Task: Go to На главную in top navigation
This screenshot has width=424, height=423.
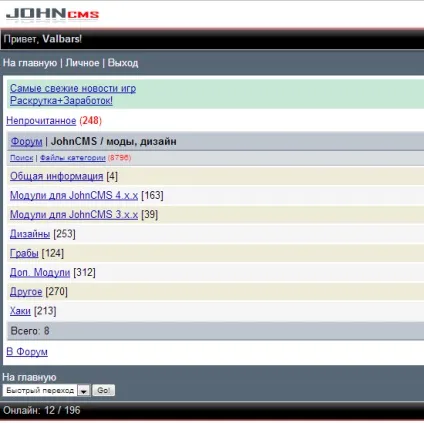Action: click(30, 63)
